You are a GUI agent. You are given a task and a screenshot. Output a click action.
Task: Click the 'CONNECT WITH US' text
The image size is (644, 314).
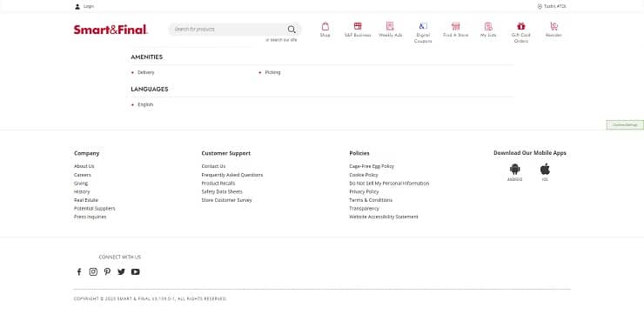click(119, 257)
